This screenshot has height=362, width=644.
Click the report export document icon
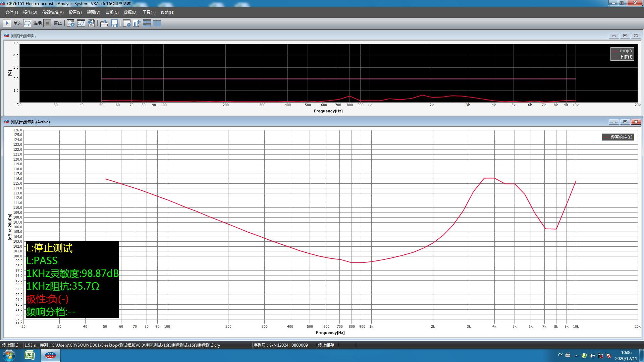(91, 23)
